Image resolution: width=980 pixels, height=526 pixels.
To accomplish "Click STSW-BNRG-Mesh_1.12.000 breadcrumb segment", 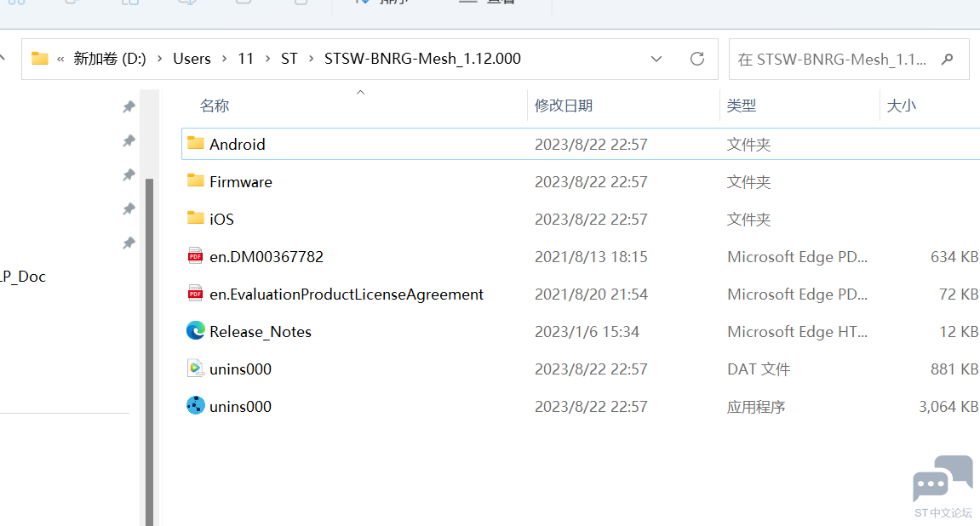I will pos(422,59).
